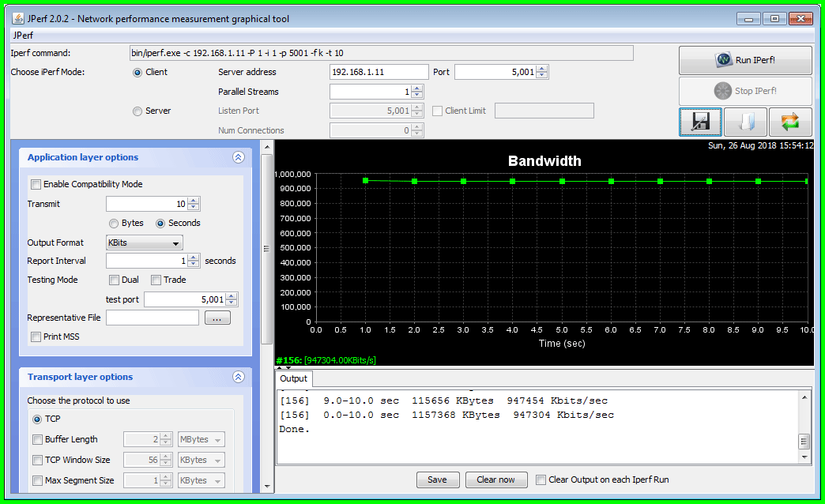
Task: Enable Compatibility Mode checkbox
Action: tap(36, 184)
